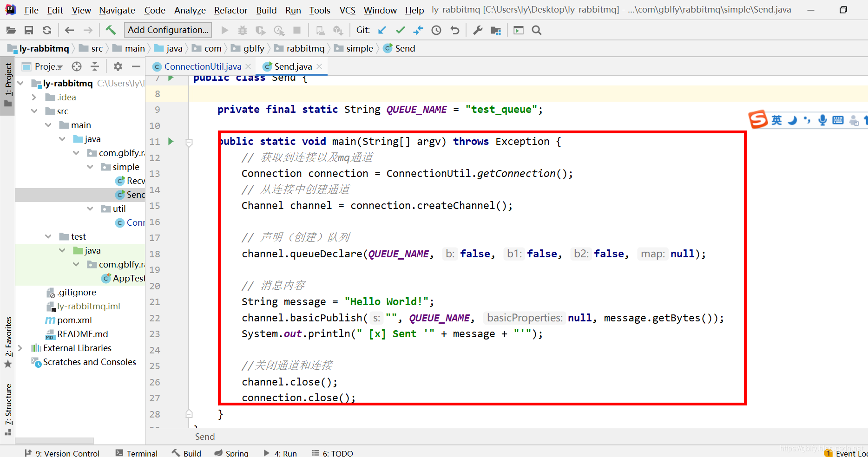
Task: Switch to ConnectionUtil.java tab
Action: click(203, 66)
